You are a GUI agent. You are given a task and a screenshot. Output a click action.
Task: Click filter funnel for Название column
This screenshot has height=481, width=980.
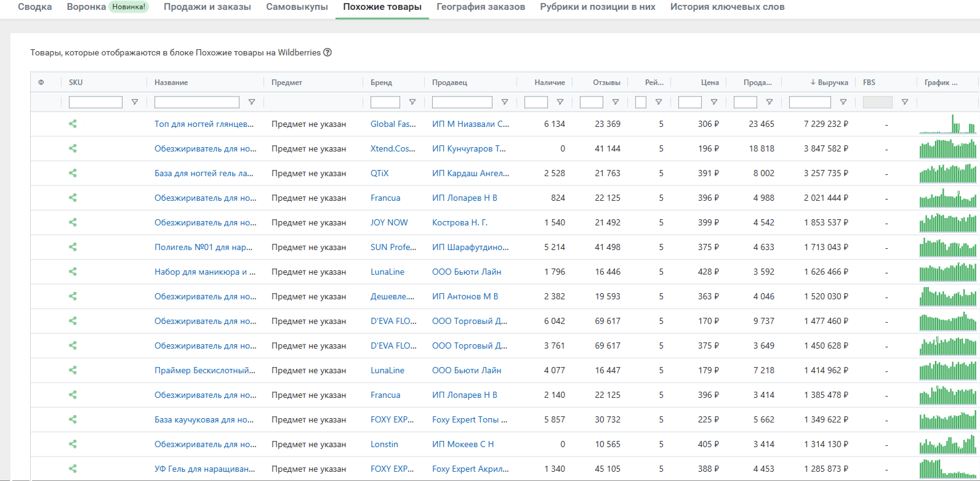tap(251, 102)
